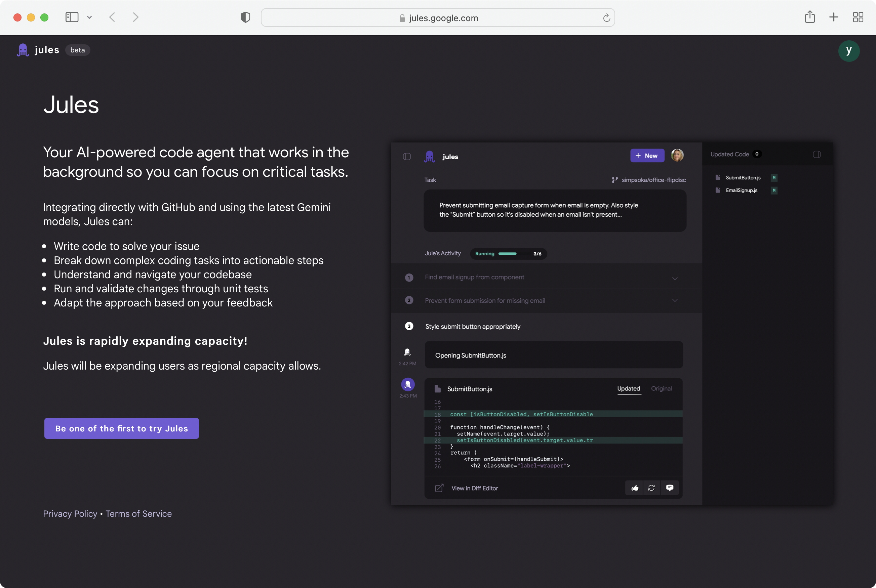This screenshot has width=876, height=588.
Task: Click the file icon beside EmailSignup.js
Action: coord(718,190)
